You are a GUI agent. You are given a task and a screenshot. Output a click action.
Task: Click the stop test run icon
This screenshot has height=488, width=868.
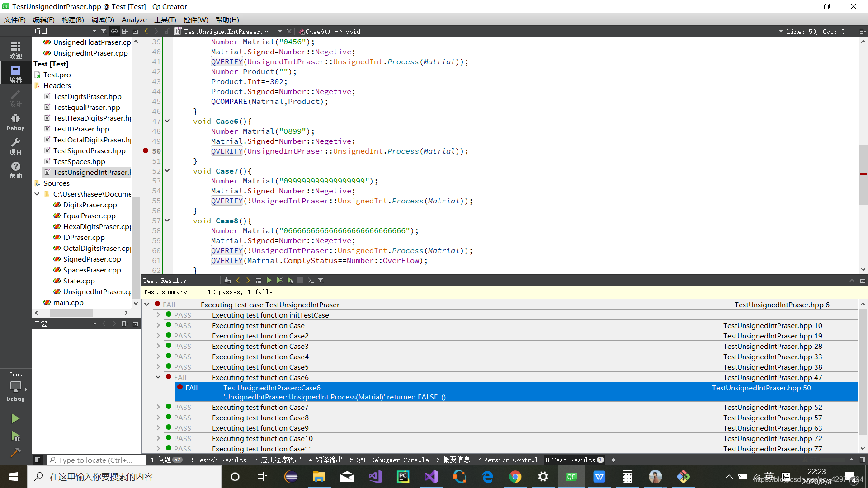(x=301, y=280)
